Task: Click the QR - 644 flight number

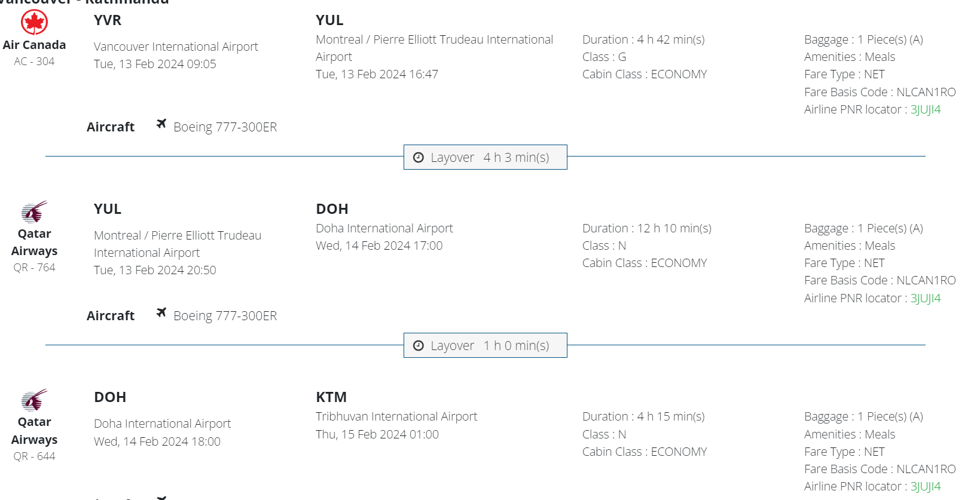Action: coord(34,456)
